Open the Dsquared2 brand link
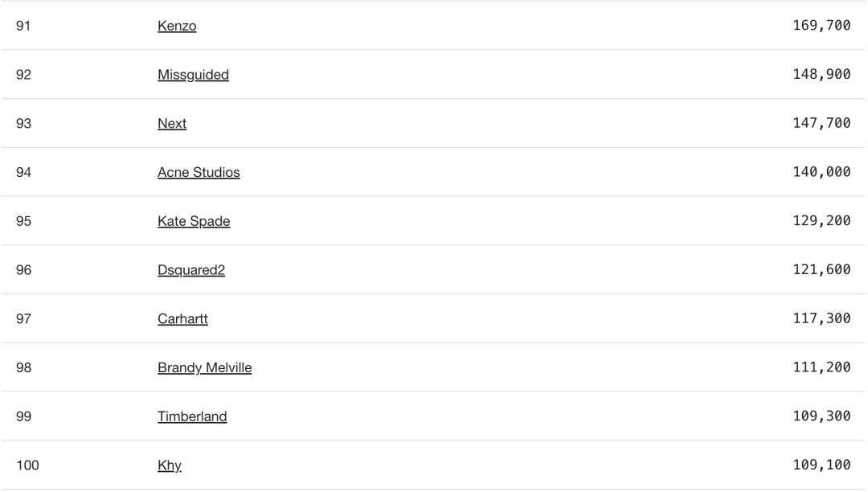868x492 pixels. coord(191,270)
